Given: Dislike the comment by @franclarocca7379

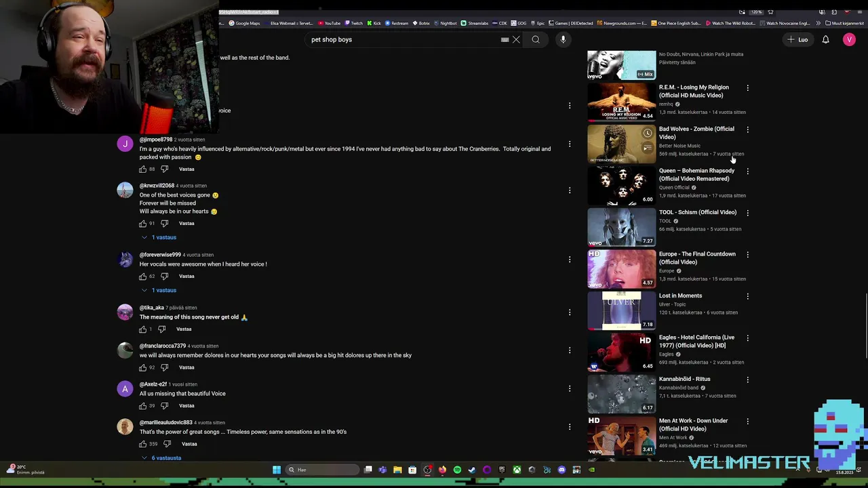Looking at the screenshot, I should pyautogui.click(x=164, y=367).
